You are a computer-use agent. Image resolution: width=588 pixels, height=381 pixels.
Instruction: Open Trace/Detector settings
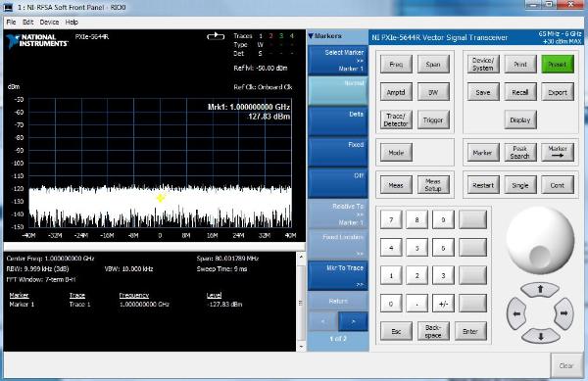396,119
